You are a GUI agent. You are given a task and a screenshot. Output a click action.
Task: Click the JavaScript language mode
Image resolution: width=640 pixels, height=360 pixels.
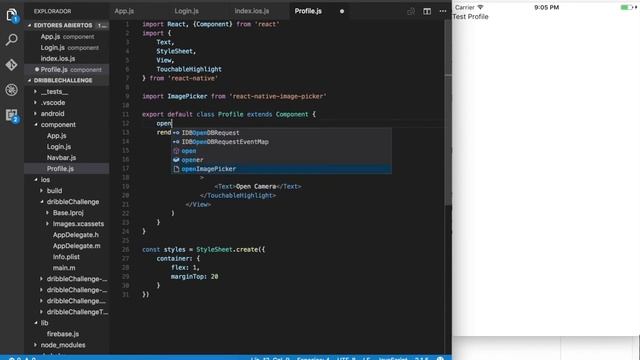pyautogui.click(x=393, y=358)
